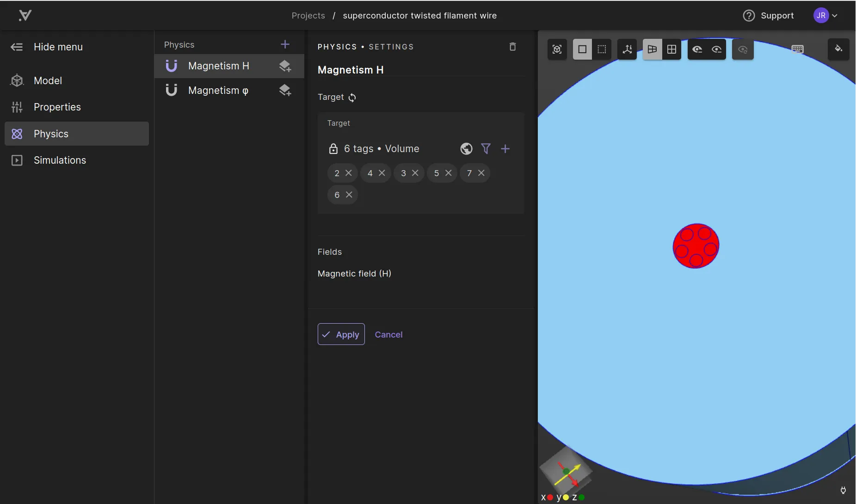Screen dimensions: 856x504
Task: Toggle the target lock icon
Action: click(x=333, y=149)
